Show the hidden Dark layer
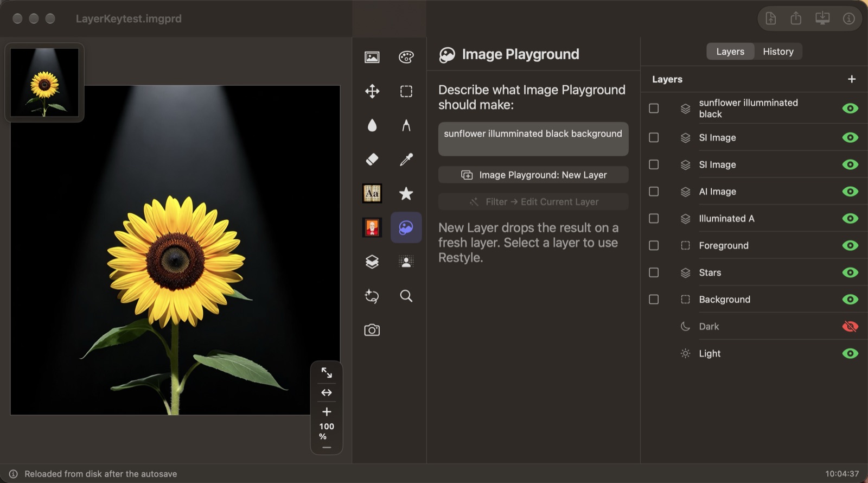This screenshot has width=868, height=483. [850, 326]
